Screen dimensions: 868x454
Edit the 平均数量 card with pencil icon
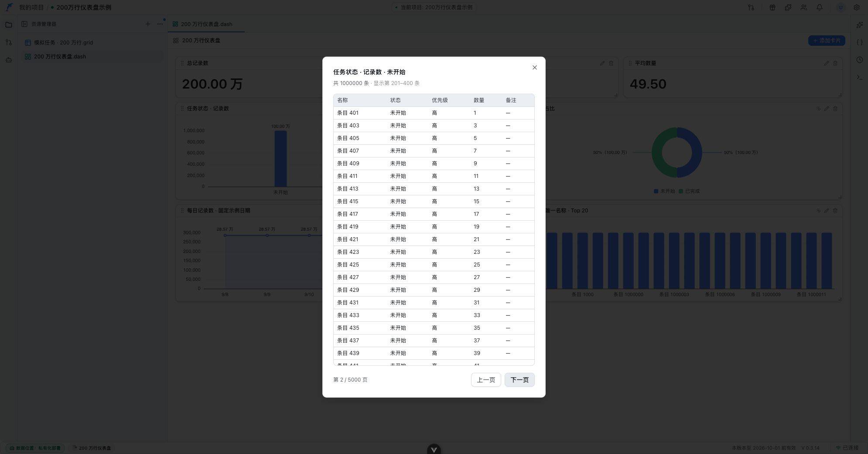[826, 63]
